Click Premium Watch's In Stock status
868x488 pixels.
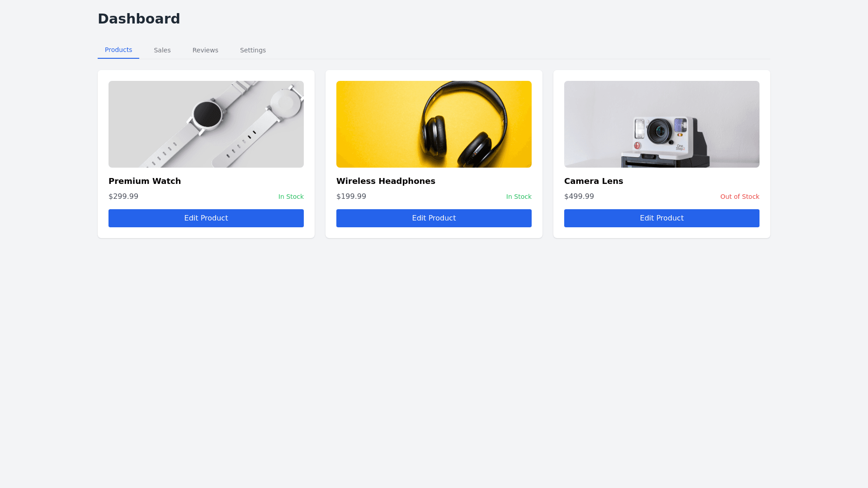[291, 197]
